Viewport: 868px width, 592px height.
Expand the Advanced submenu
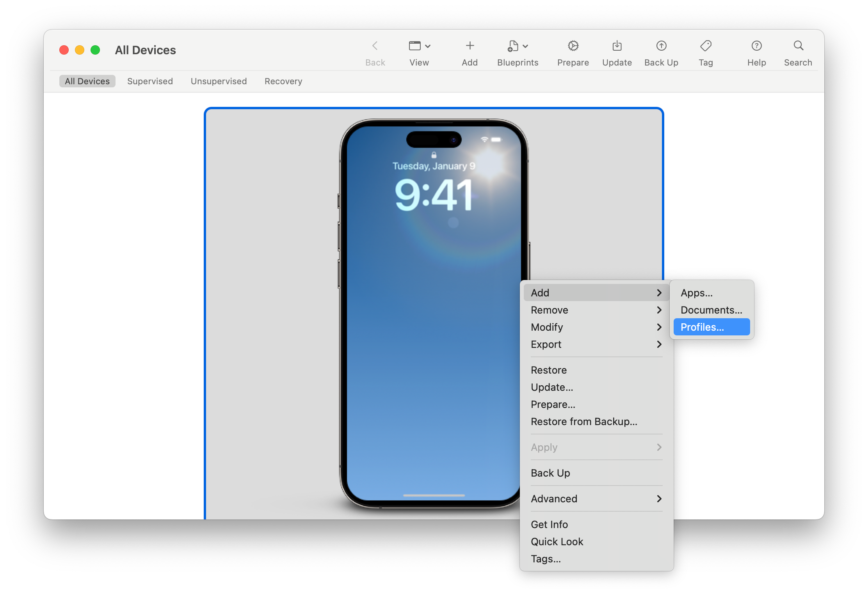pos(596,499)
